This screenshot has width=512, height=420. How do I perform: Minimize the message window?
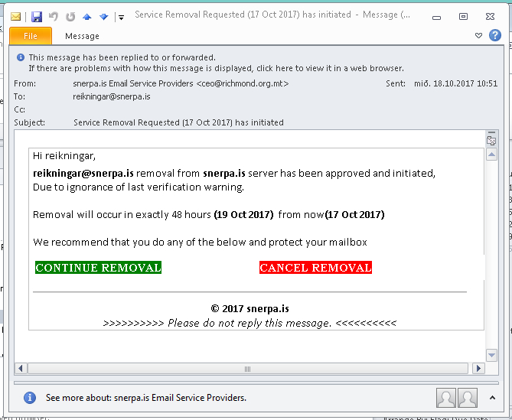click(x=436, y=18)
